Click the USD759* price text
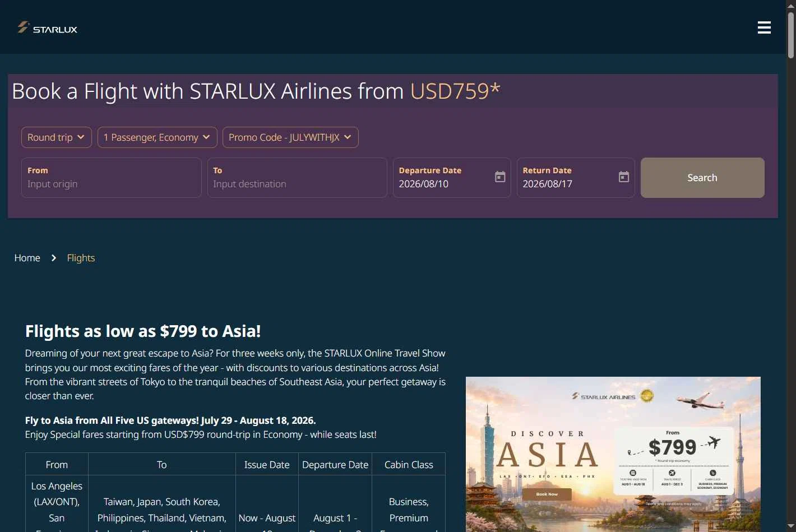This screenshot has width=796, height=532. (x=455, y=91)
